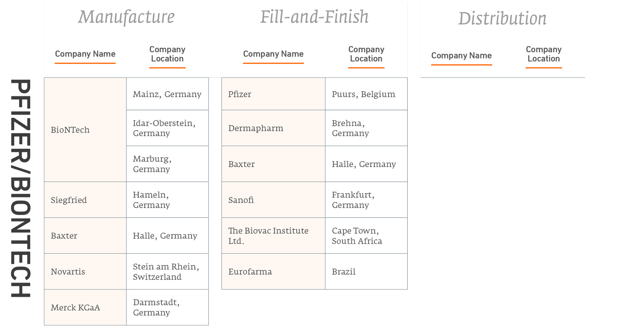Click Company Name header under Distribution
The height and width of the screenshot is (334, 644).
pos(461,56)
